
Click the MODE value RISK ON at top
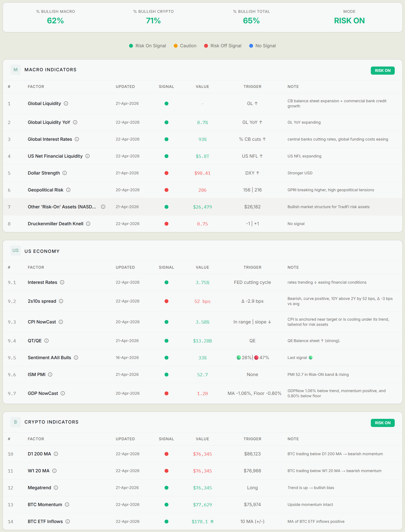(349, 21)
